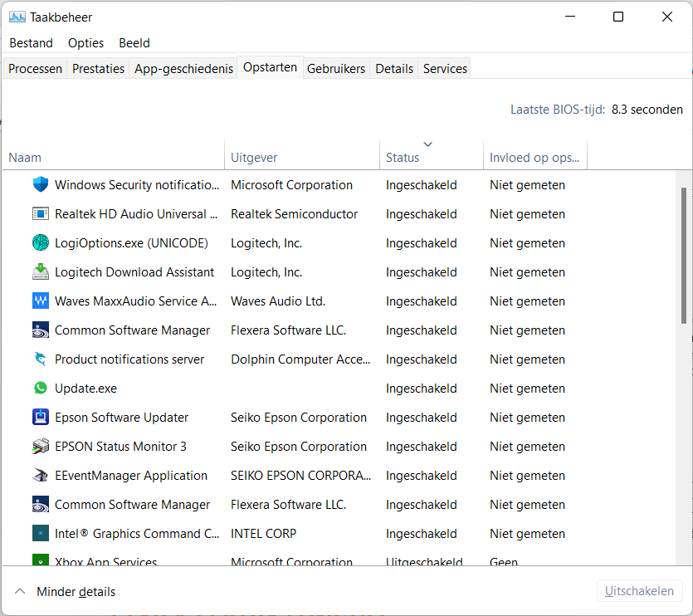Screen dimensions: 693x616
Task: Click the SEIKO EPSON CORPORA... publisher cell
Action: pyautogui.click(x=301, y=476)
